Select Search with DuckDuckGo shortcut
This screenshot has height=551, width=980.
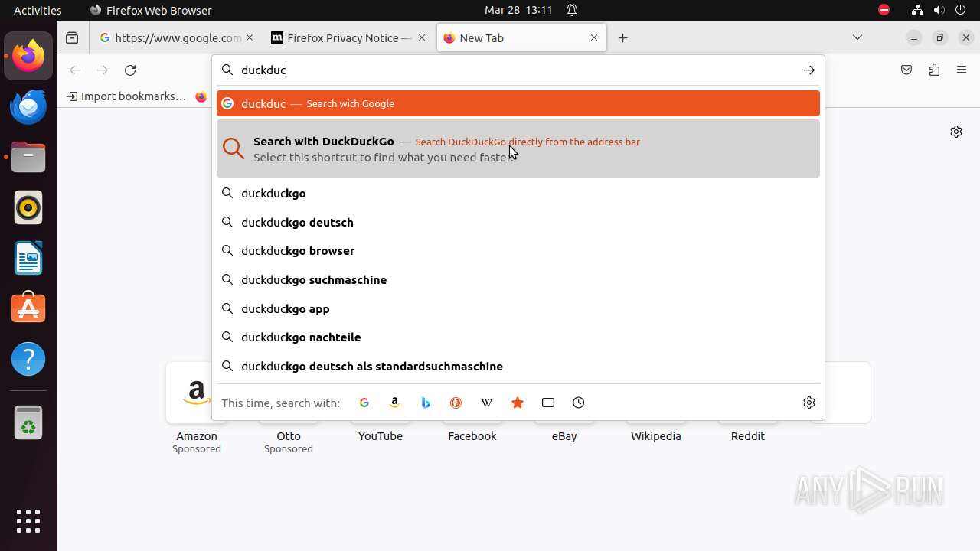point(518,148)
